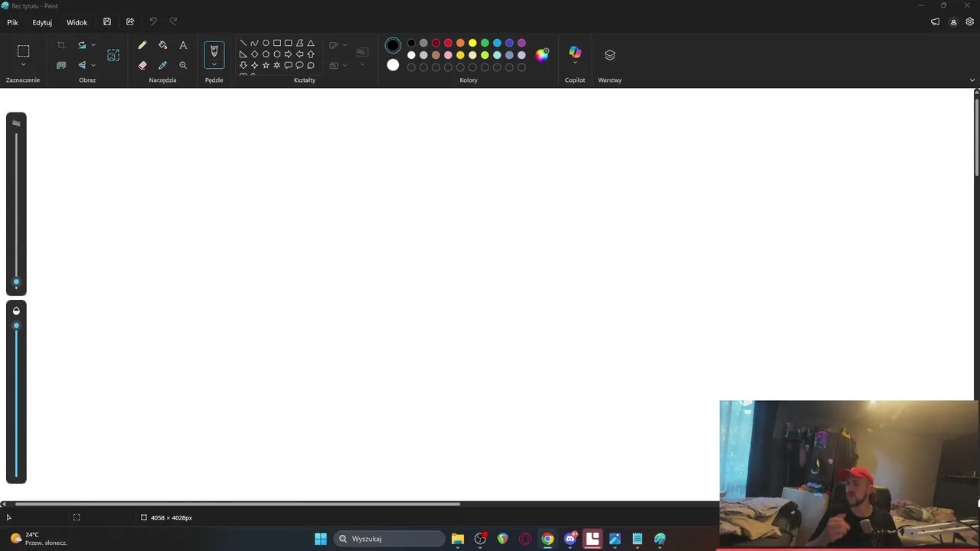
Task: Click the Redo arrow
Action: [173, 22]
